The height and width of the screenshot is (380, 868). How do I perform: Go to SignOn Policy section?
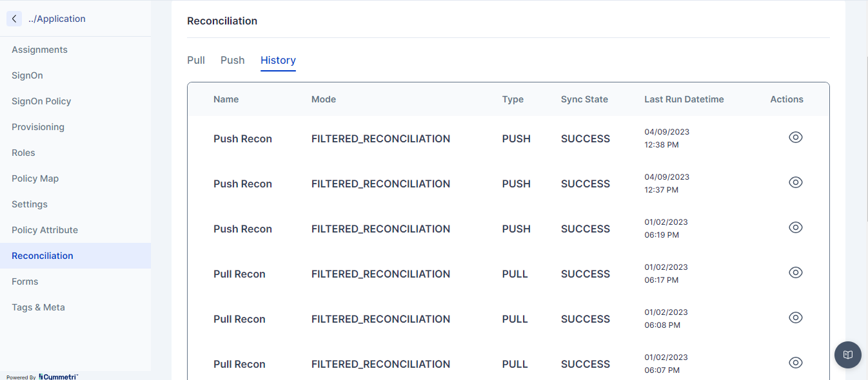coord(41,101)
